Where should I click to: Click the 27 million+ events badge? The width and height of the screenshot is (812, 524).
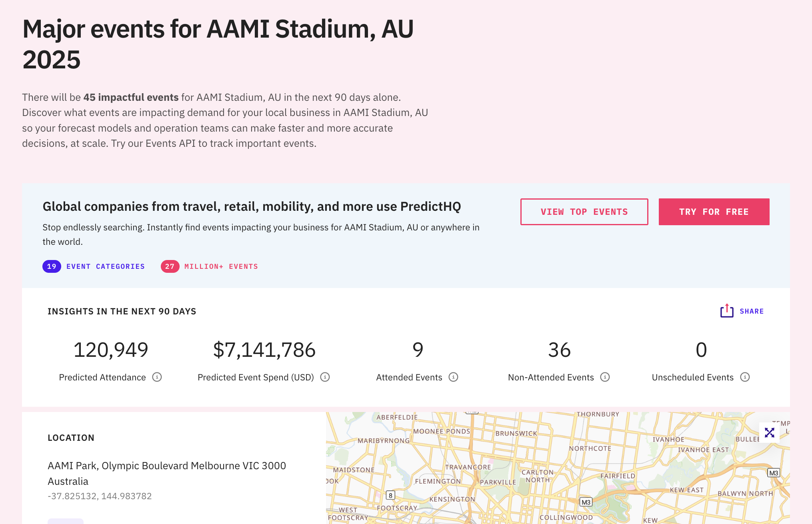point(170,266)
